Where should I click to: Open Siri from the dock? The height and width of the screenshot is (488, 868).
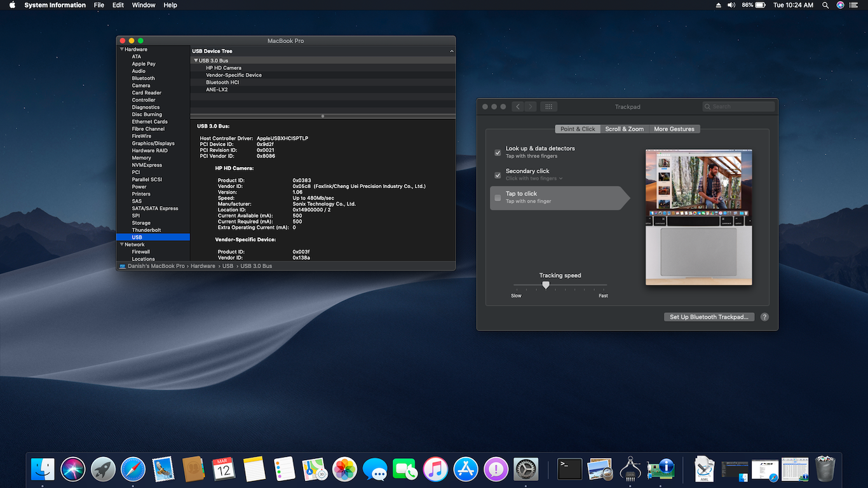click(x=73, y=470)
